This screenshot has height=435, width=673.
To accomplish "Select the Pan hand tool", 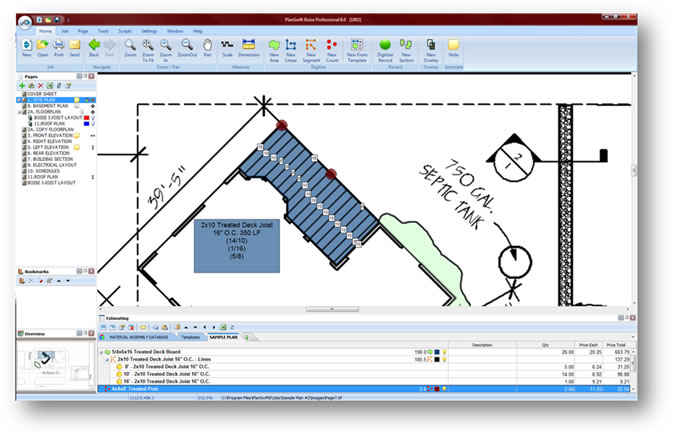I will pos(208,46).
